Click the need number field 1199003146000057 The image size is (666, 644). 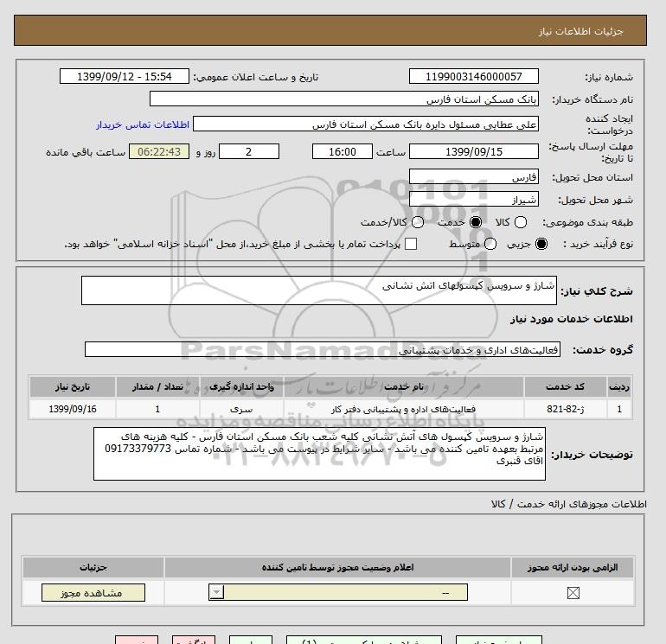(x=474, y=76)
